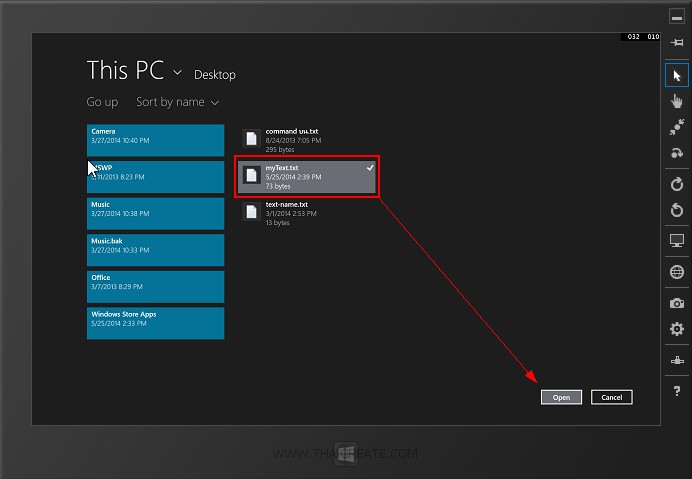Select the text-name.txt file
The width and height of the screenshot is (692, 479).
pos(307,213)
